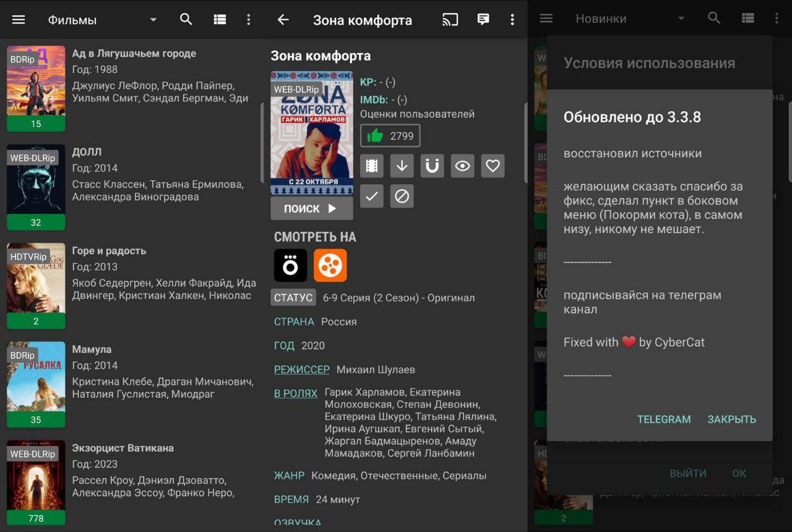Open the three-dot menu in Фильмы toolbar
The height and width of the screenshot is (532, 792).
[x=249, y=20]
